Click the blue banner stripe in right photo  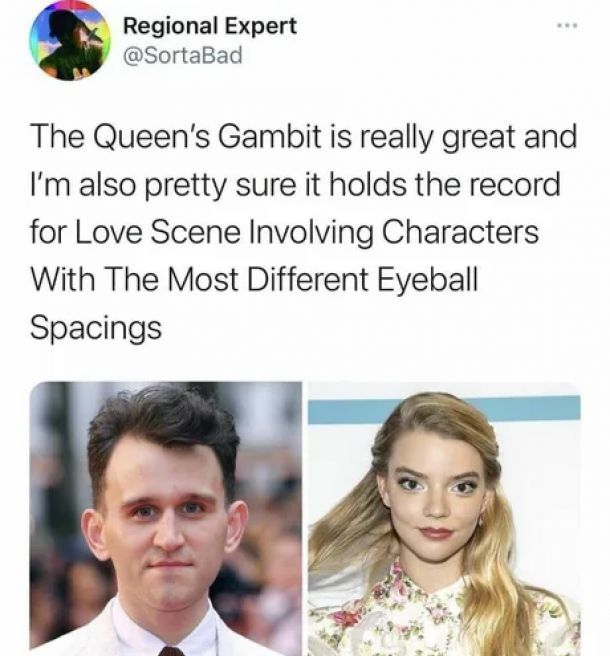click(444, 409)
